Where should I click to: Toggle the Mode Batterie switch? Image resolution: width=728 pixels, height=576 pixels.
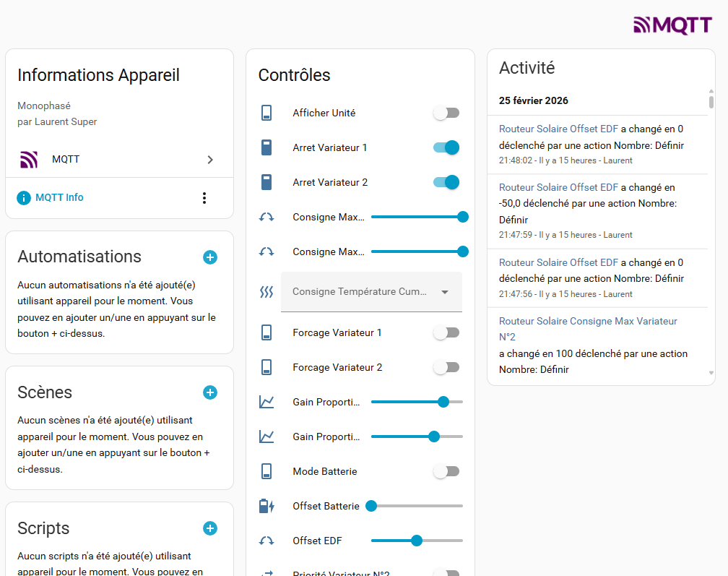click(446, 471)
